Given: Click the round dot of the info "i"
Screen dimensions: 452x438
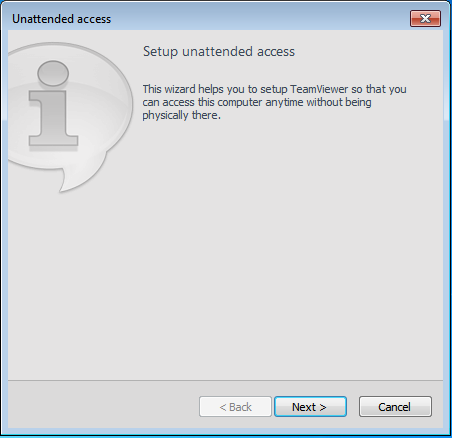Looking at the screenshot, I should (x=53, y=73).
